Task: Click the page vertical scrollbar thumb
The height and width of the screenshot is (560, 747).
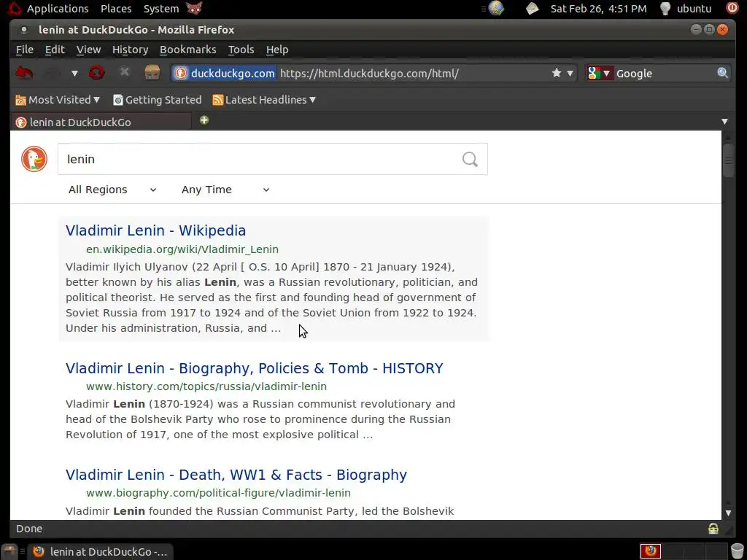Action: (x=728, y=160)
